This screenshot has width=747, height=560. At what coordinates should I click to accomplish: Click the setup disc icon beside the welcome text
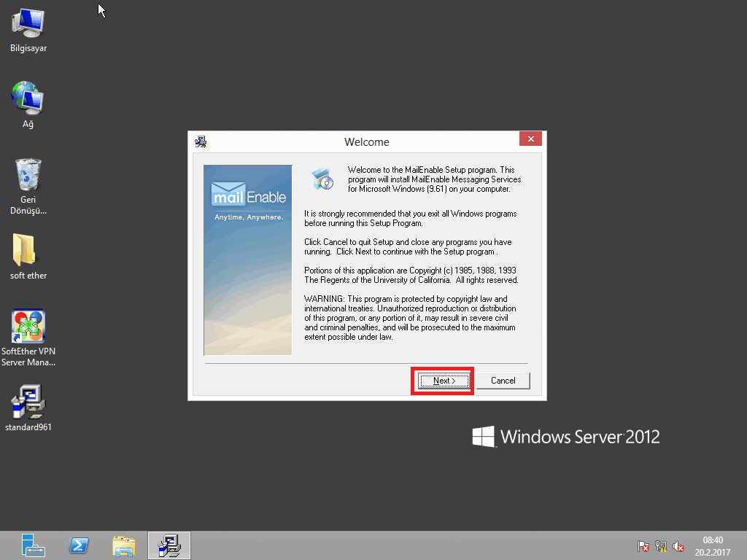(x=323, y=179)
